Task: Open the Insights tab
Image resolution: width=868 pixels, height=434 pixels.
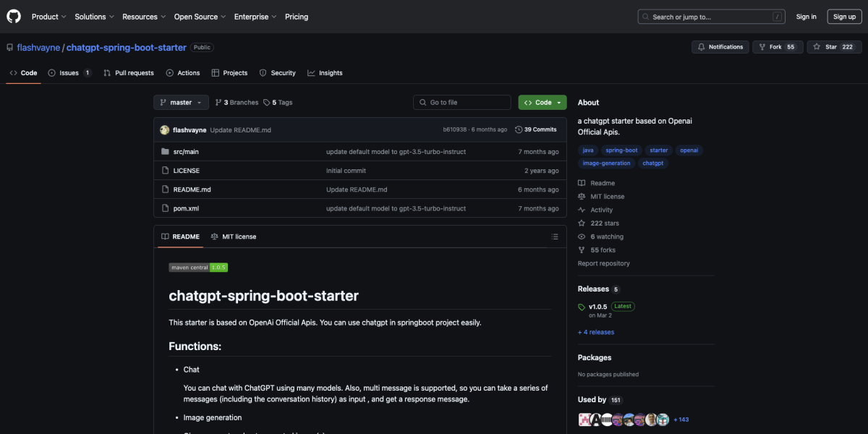Action: pyautogui.click(x=325, y=72)
